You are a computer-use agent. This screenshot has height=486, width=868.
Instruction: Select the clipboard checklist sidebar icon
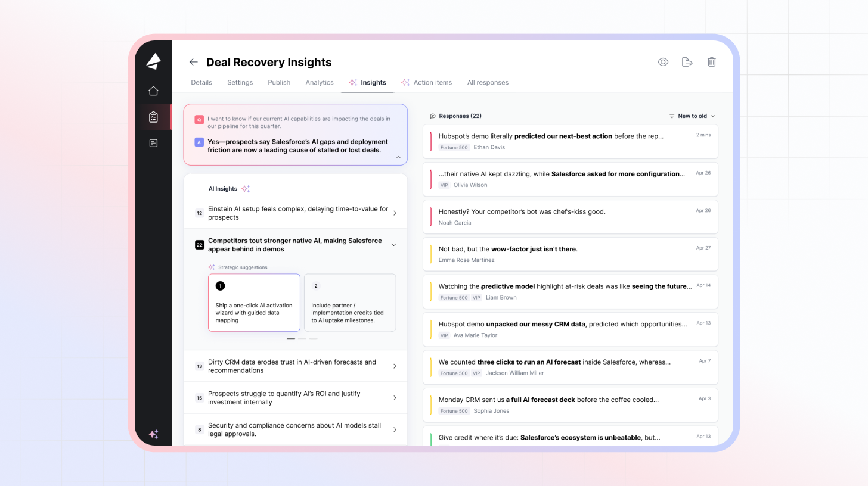(x=153, y=117)
